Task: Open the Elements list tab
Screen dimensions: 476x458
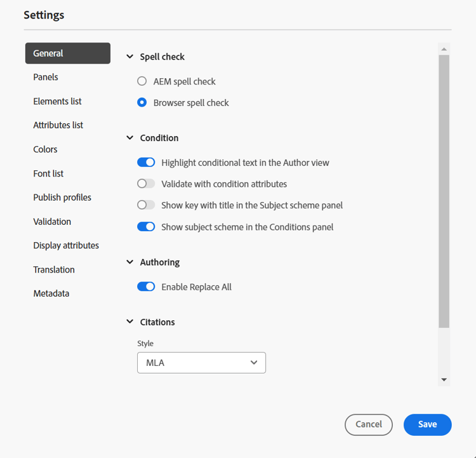Action: [x=57, y=101]
